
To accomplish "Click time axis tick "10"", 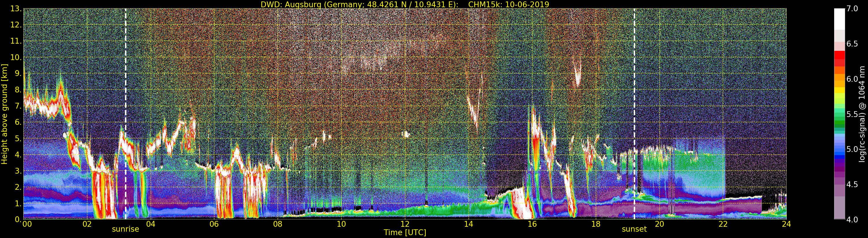I will [x=341, y=224].
